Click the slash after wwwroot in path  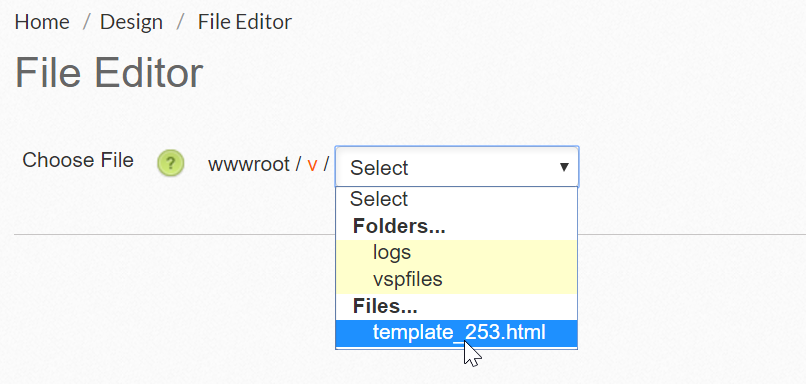tap(298, 164)
